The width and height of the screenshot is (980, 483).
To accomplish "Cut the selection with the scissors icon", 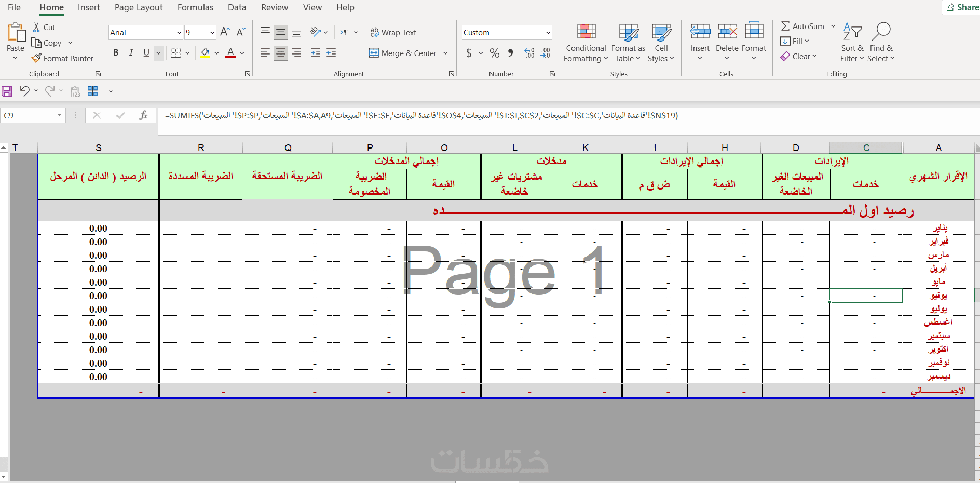I will click(x=36, y=27).
